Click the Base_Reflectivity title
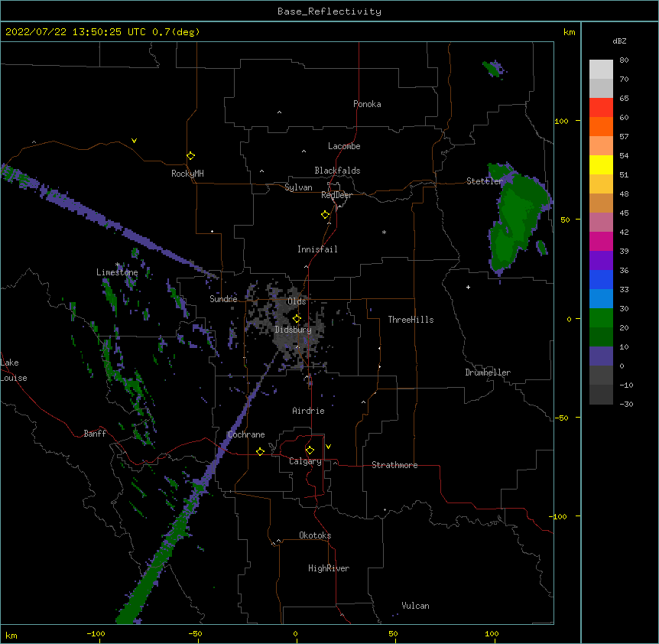The image size is (659, 644). (x=329, y=11)
